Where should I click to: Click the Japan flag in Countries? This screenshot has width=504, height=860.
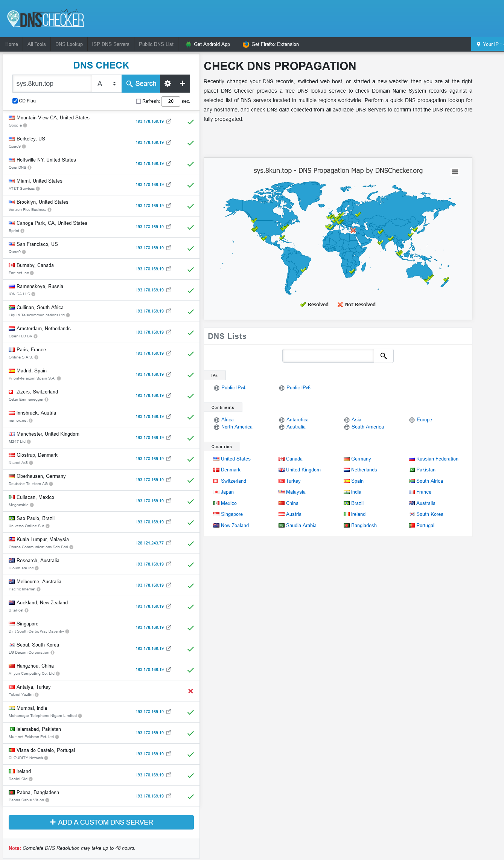point(216,492)
